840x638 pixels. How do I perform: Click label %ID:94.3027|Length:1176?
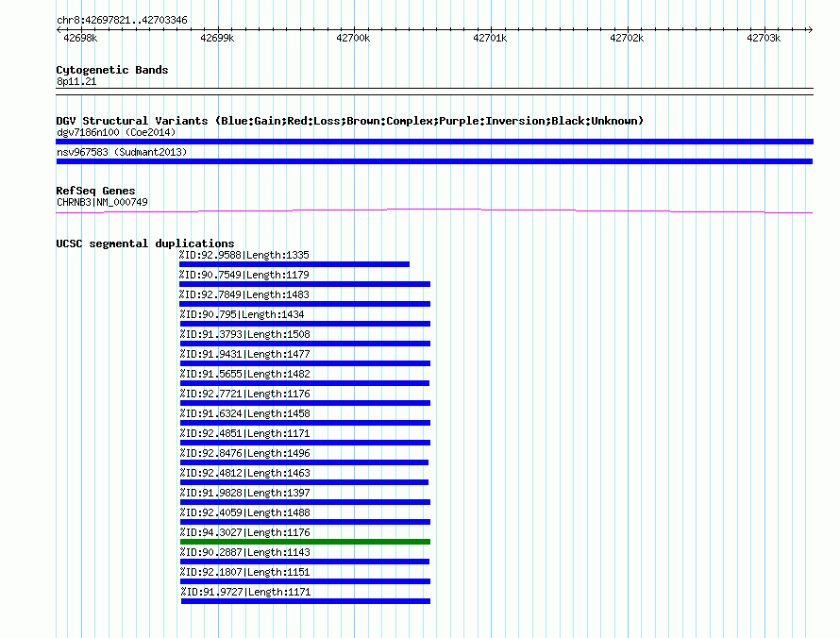(244, 532)
